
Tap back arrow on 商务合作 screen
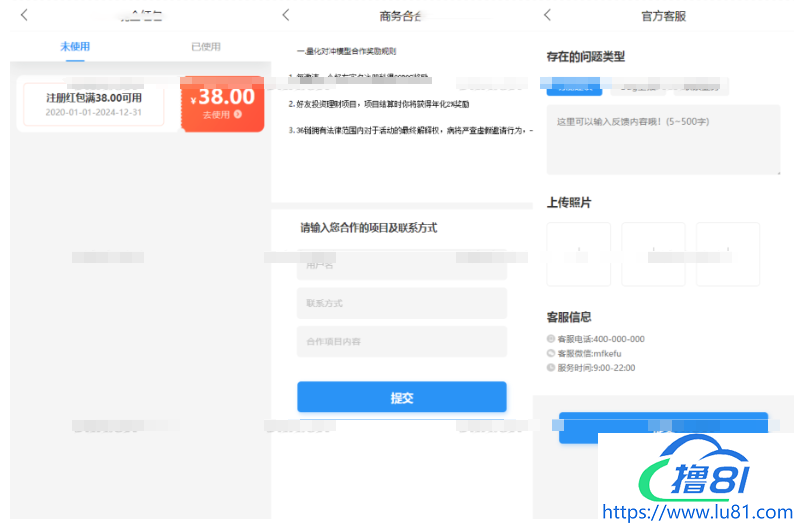click(x=286, y=15)
